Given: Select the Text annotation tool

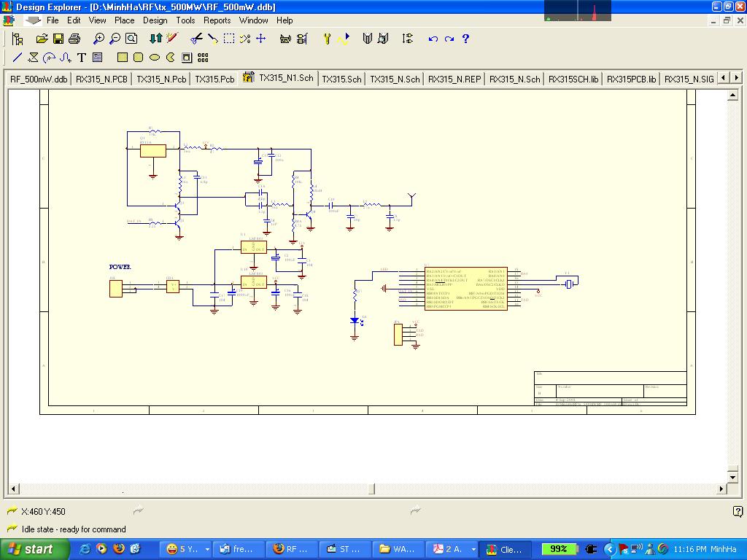Looking at the screenshot, I should (x=82, y=58).
